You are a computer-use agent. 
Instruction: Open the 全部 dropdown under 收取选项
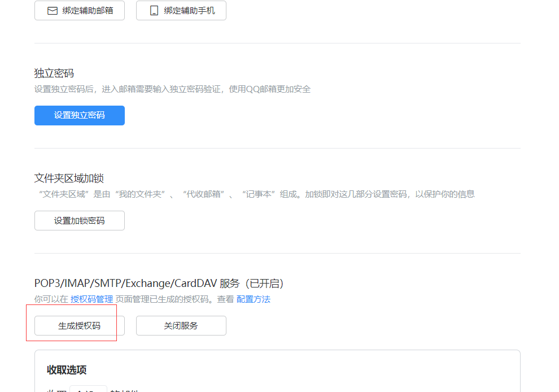pos(88,389)
